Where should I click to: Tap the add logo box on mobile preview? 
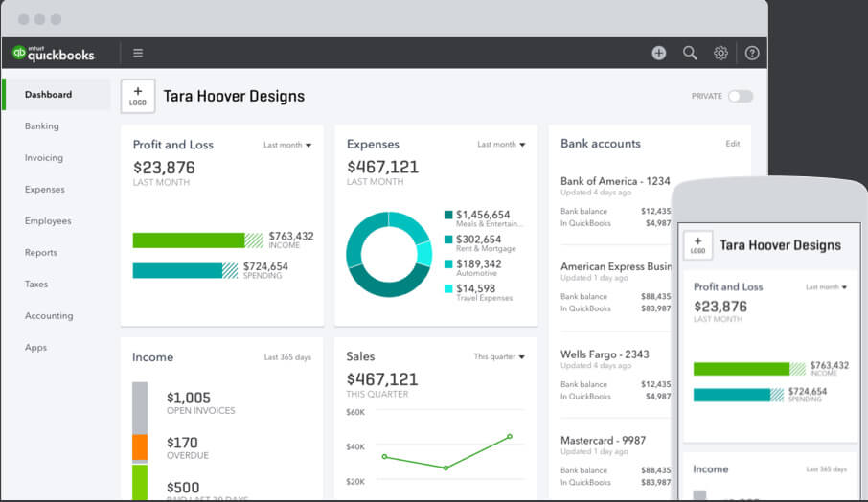(697, 245)
